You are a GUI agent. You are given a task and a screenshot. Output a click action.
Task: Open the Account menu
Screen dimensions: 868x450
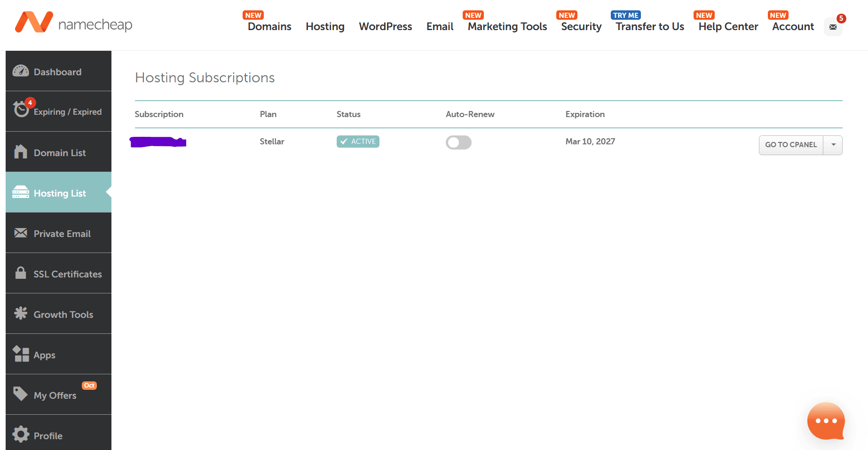793,26
